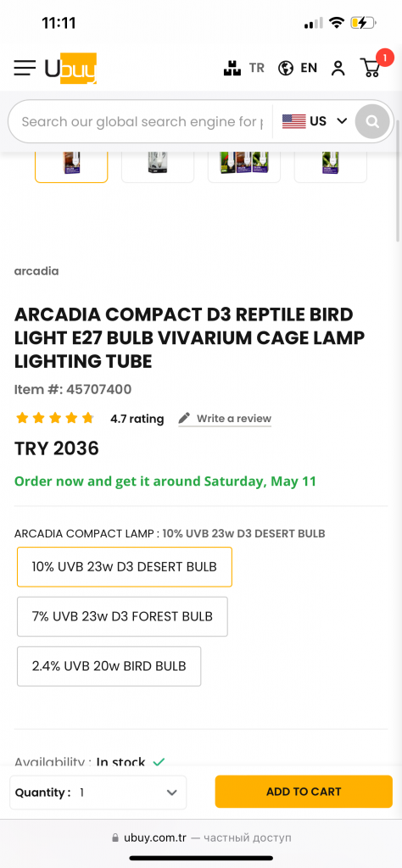Viewport: 402px width, 868px height.
Task: Choose 2.4% UVB 20w BIRD BULB option
Action: coord(109,666)
